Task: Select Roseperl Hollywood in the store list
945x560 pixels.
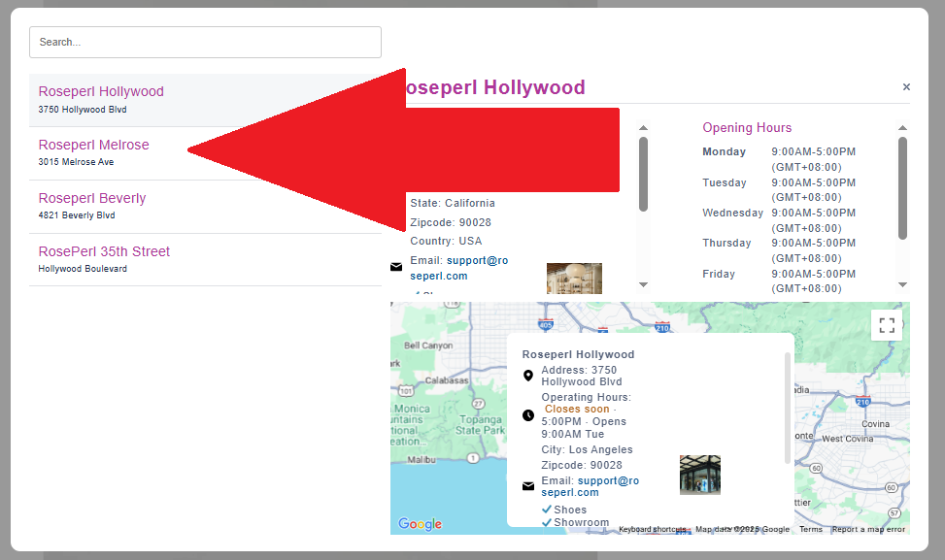Action: [101, 92]
